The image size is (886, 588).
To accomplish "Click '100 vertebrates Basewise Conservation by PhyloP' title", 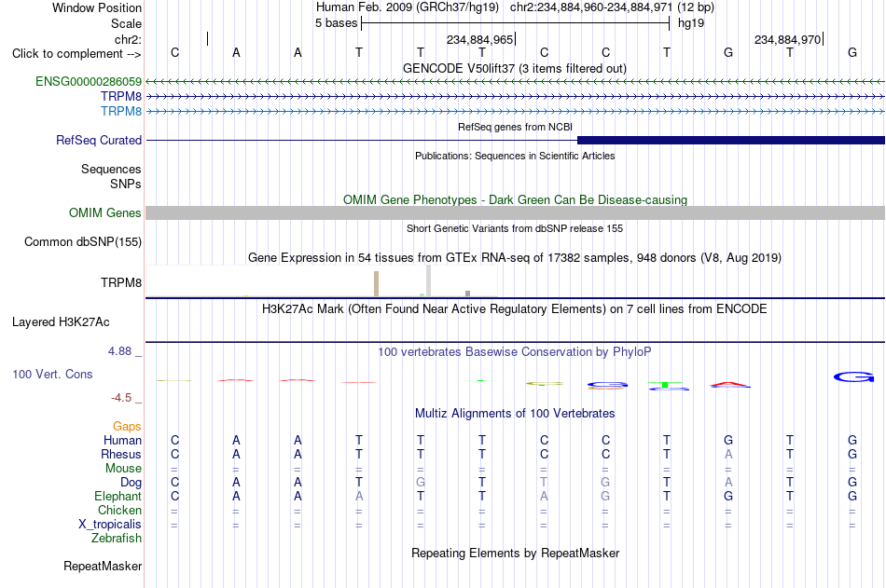I will 515,352.
